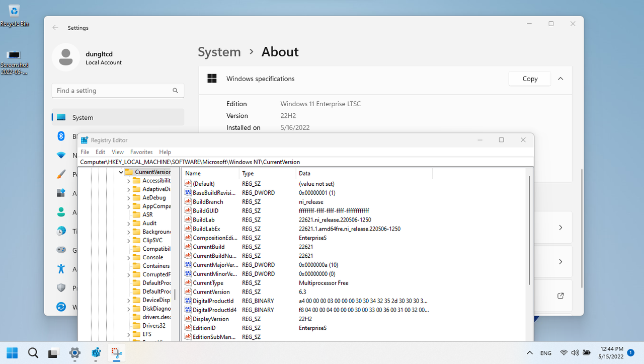The width and height of the screenshot is (644, 364).
Task: Select the Screenshot file on desktop
Action: coord(14,62)
